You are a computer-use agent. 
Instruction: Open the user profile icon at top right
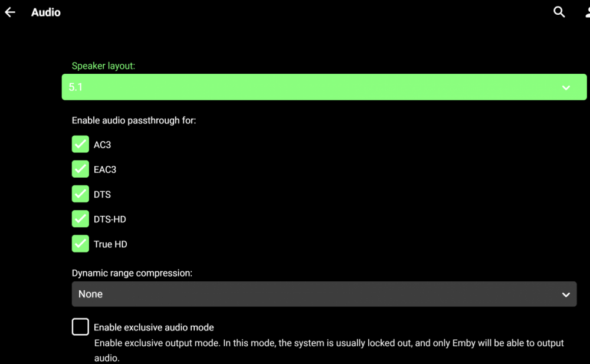click(x=587, y=12)
